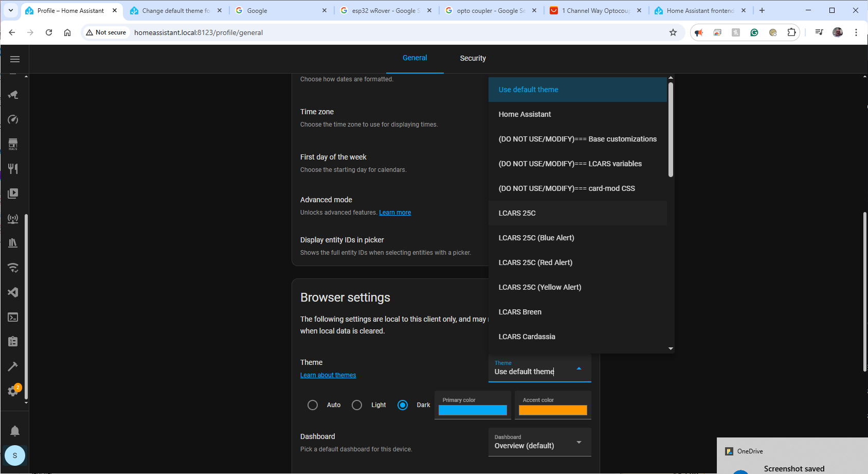Open the Visual Studio Code sidebar icon
The height and width of the screenshot is (474, 868).
pos(13,292)
